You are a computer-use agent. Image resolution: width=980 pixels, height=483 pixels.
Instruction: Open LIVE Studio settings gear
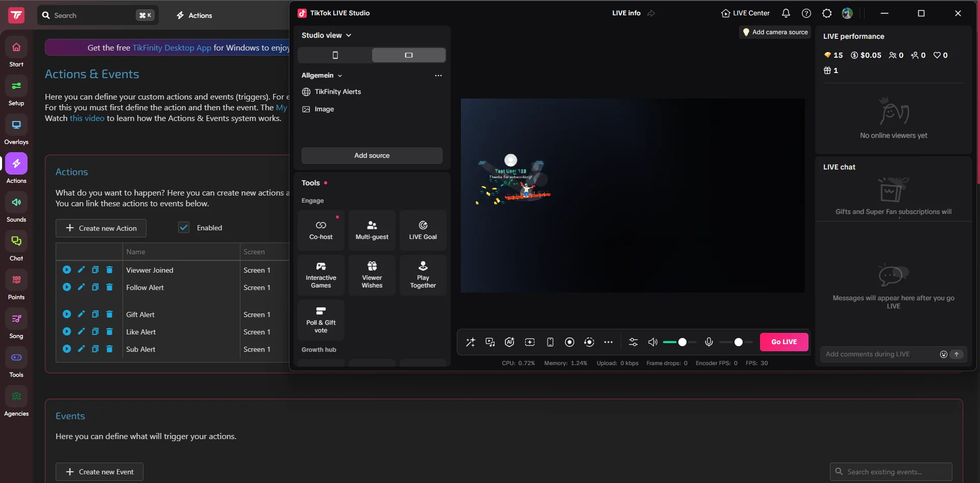click(x=827, y=13)
